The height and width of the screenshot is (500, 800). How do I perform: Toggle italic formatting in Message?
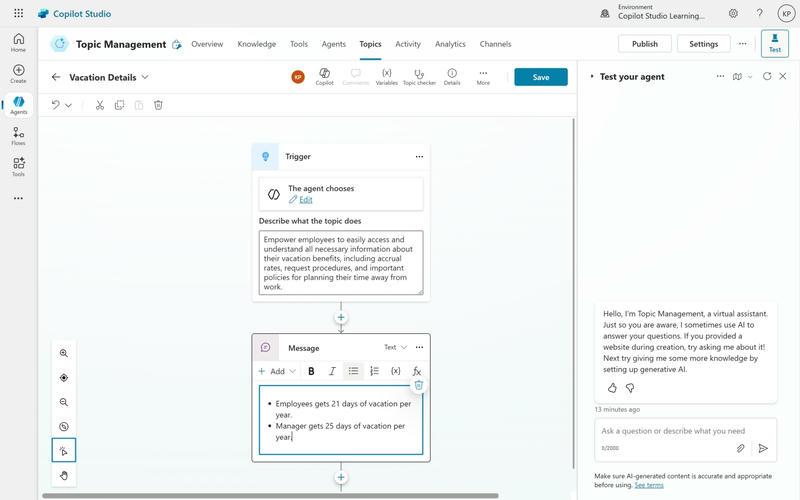(x=332, y=371)
